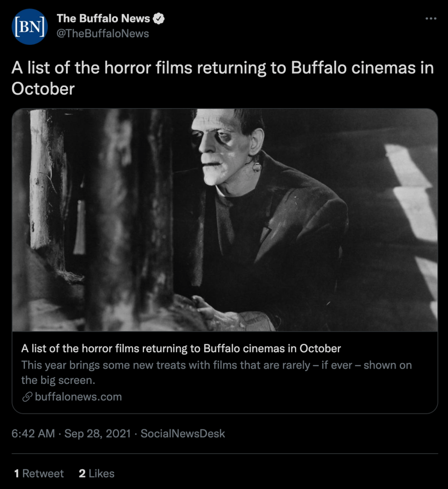Click the tweet text's first line
448x489 pixels.
(223, 68)
